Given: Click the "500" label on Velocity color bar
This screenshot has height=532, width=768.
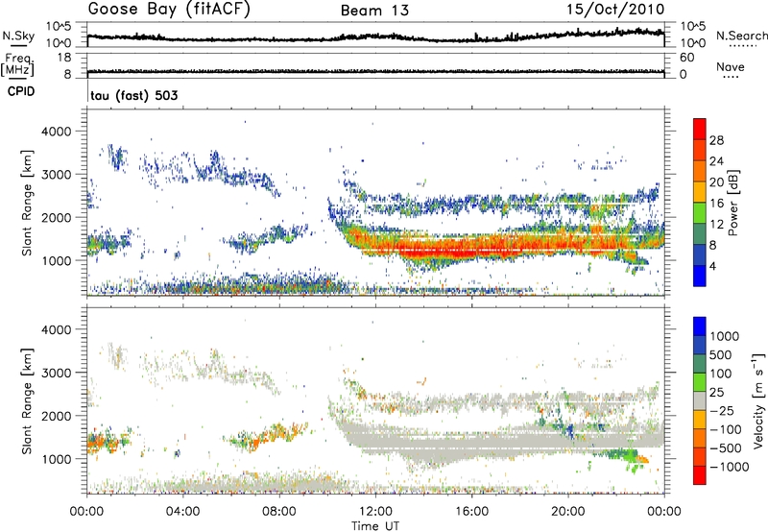Looking at the screenshot, I should coord(721,355).
